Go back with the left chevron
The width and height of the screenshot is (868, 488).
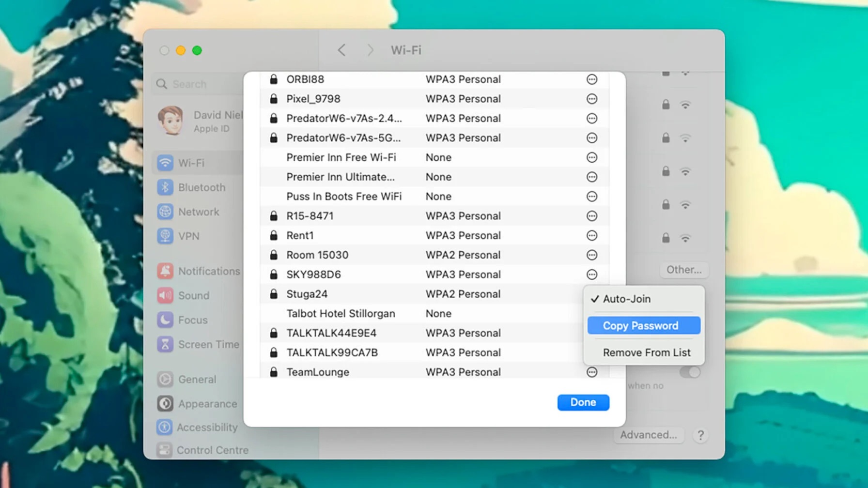(x=342, y=50)
